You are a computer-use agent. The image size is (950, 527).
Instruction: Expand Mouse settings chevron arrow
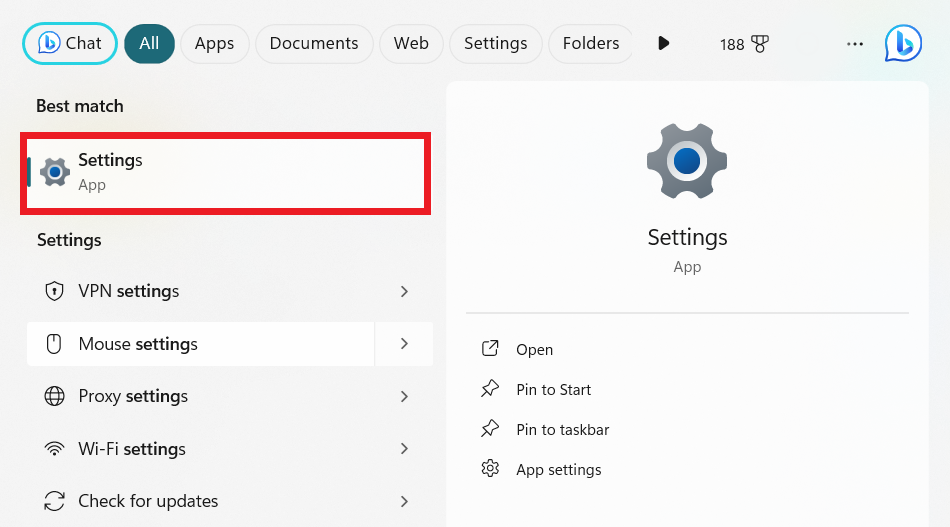[x=404, y=344]
